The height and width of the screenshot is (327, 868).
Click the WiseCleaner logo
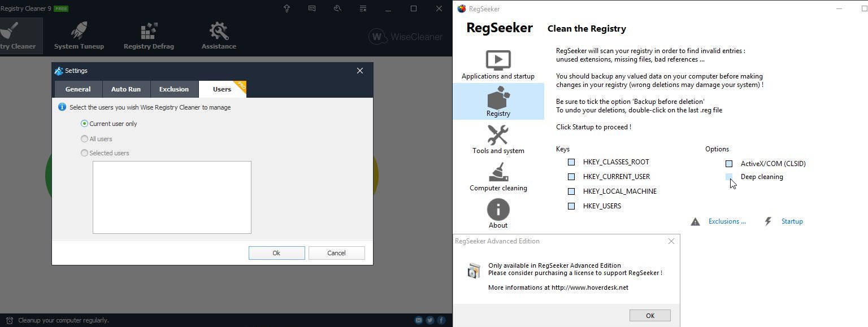click(405, 37)
